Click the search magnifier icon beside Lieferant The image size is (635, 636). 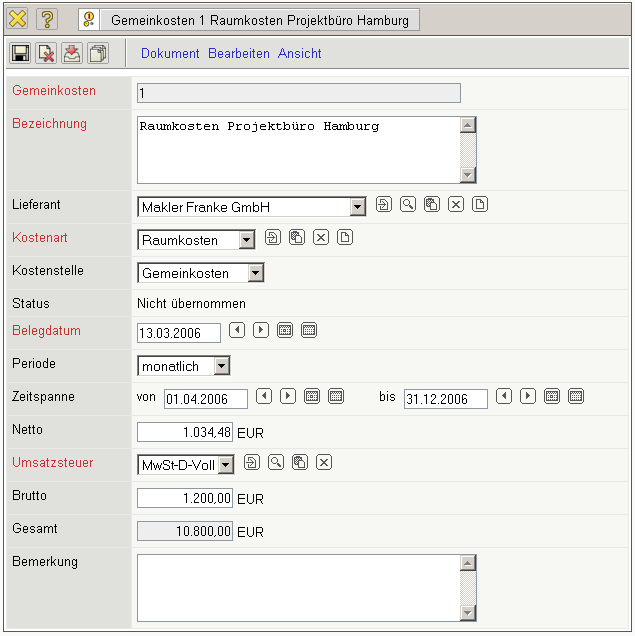point(408,205)
